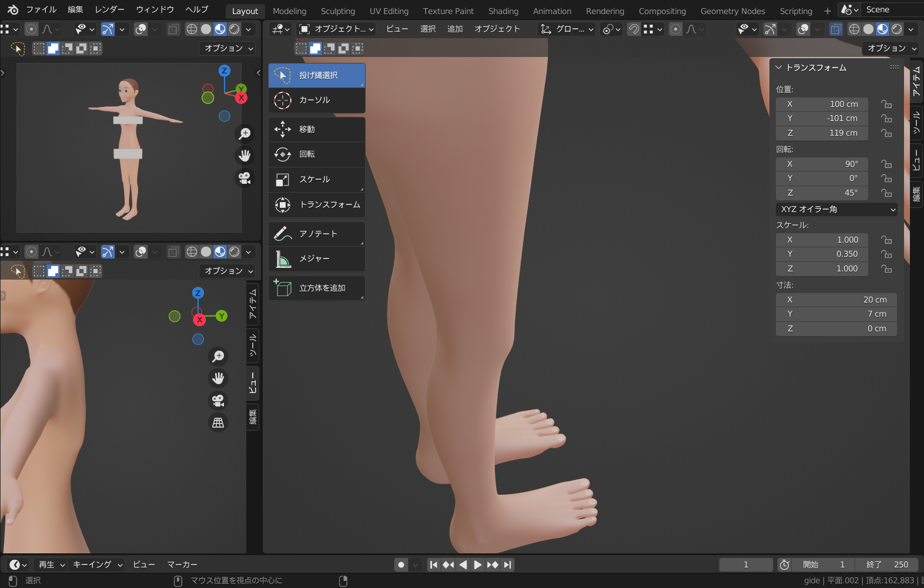Switch to the Sculpting workspace tab
The image size is (924, 588).
tap(337, 11)
